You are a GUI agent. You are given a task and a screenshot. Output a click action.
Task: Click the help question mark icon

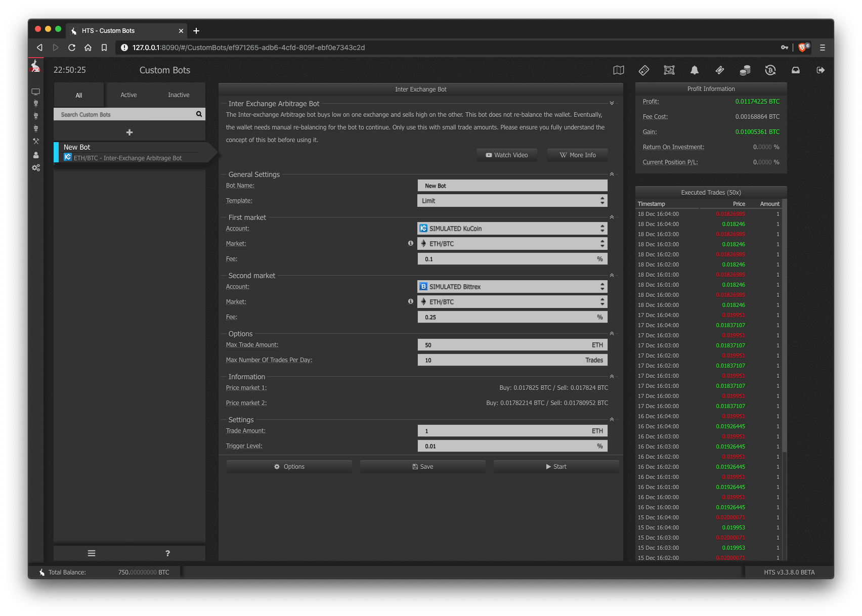click(x=167, y=553)
